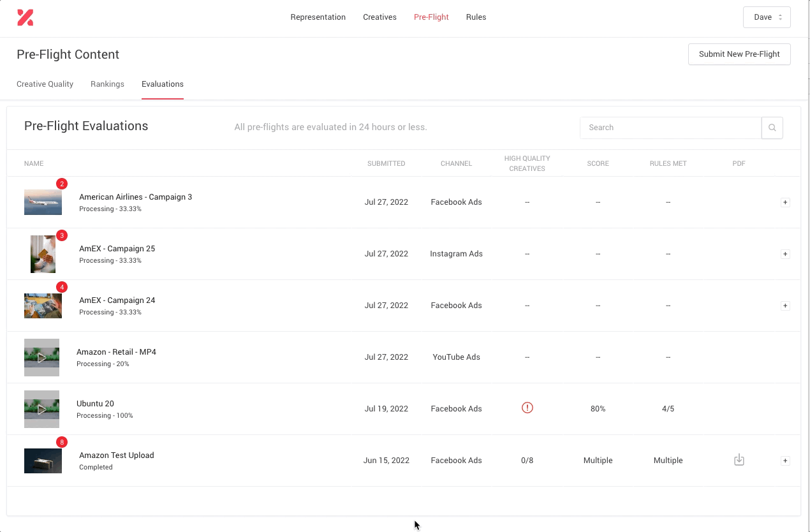This screenshot has width=810, height=532.
Task: Click the American Airlines - Campaign 3 name
Action: (135, 197)
